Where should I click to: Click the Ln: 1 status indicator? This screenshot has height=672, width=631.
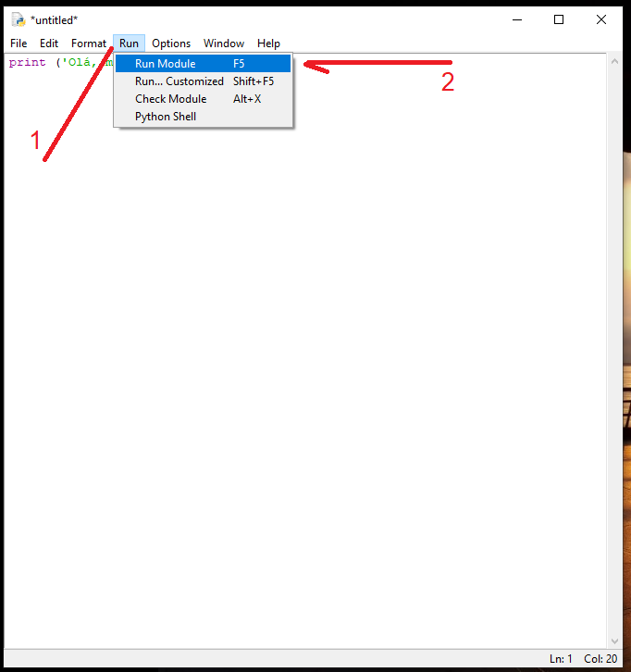[561, 659]
